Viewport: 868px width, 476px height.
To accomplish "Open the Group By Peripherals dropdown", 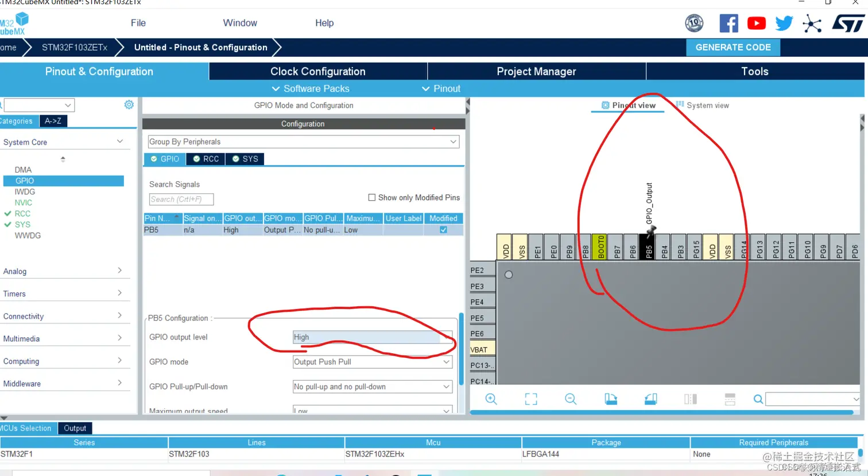I will pos(303,142).
